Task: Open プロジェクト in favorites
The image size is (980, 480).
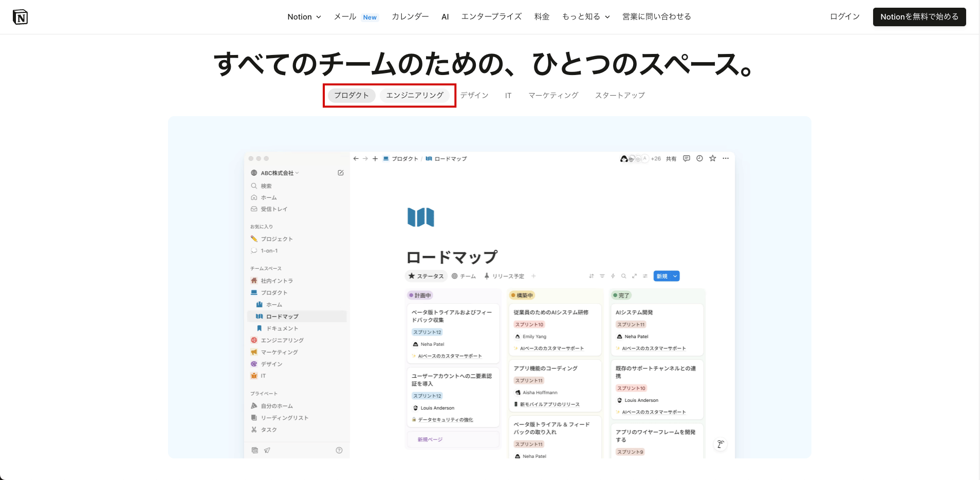Action: 272,239
